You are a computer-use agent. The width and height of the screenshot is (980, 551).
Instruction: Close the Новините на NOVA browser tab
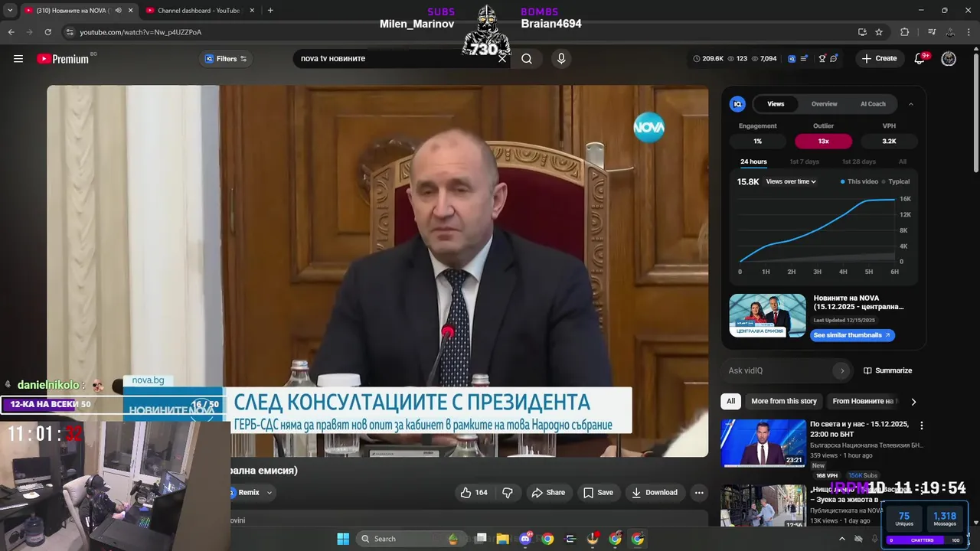(x=130, y=11)
